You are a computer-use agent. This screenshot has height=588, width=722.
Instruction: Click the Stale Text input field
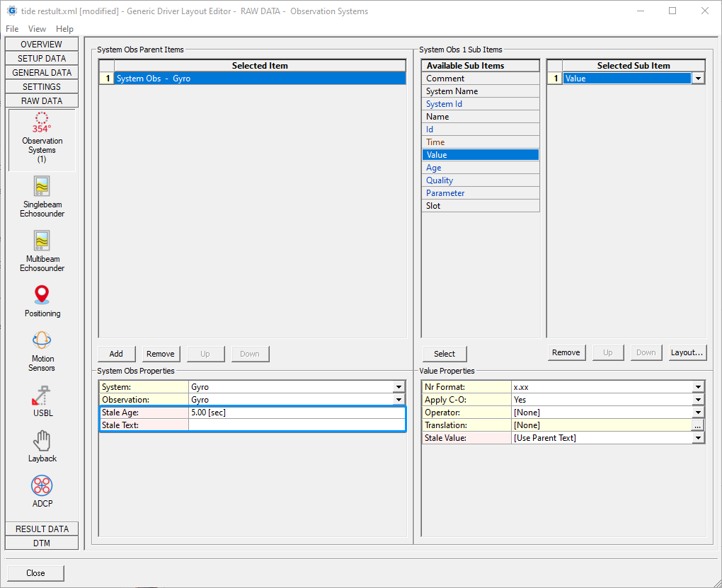(x=297, y=425)
